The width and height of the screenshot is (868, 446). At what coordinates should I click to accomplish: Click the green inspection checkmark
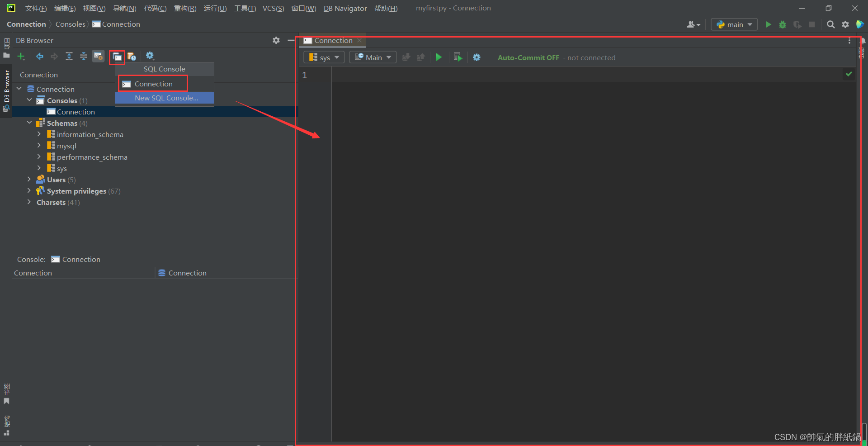tap(849, 74)
